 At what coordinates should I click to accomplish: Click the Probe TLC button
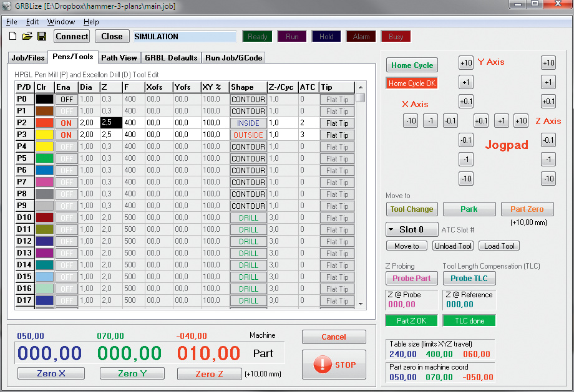click(x=469, y=279)
